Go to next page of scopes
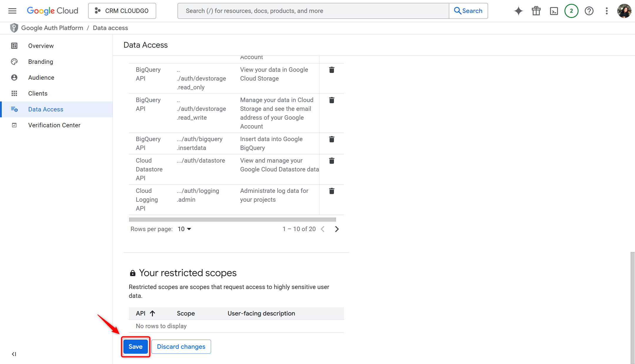Viewport: 635px width, 364px height. [337, 229]
